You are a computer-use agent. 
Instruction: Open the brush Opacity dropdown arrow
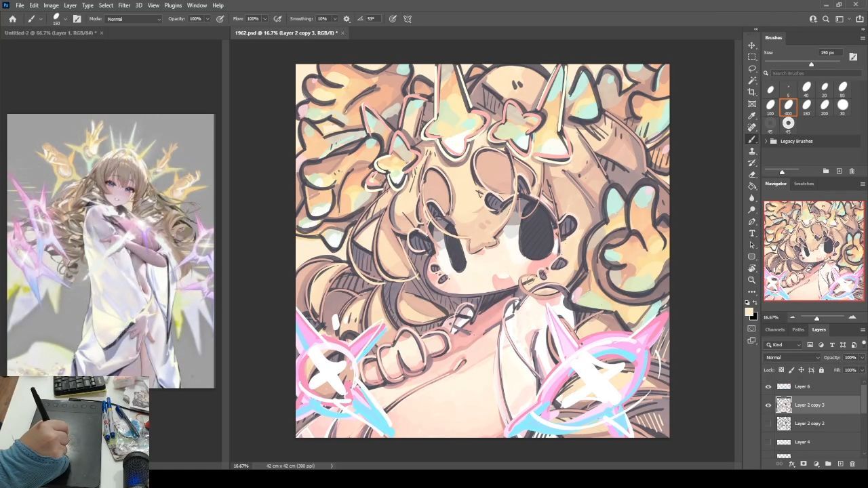coord(208,19)
